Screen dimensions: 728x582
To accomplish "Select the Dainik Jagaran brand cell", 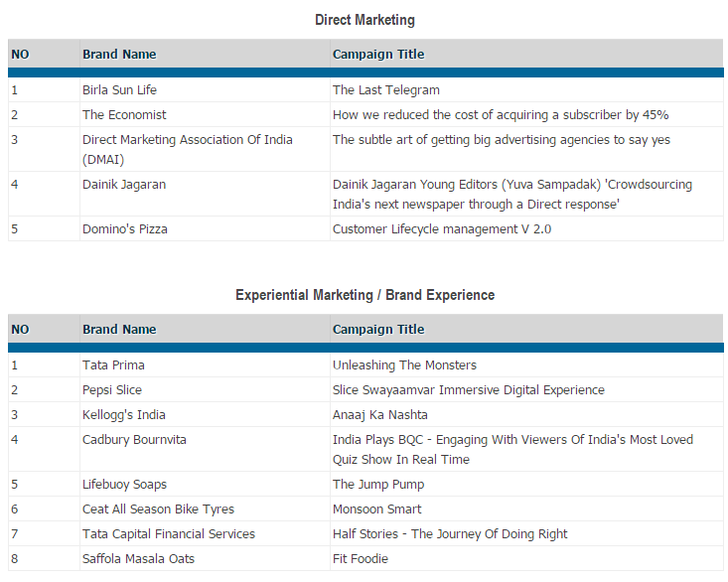I will 124,185.
